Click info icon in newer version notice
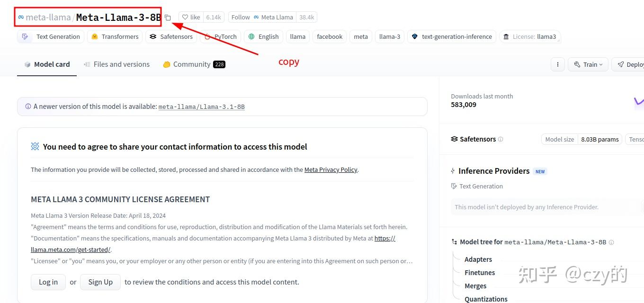The height and width of the screenshot is (303, 644). tap(28, 107)
